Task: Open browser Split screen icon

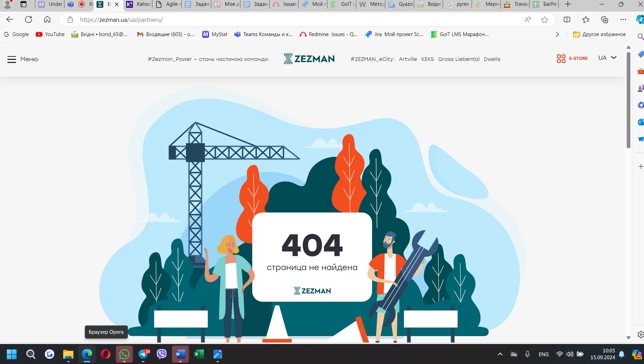Action: (x=567, y=20)
